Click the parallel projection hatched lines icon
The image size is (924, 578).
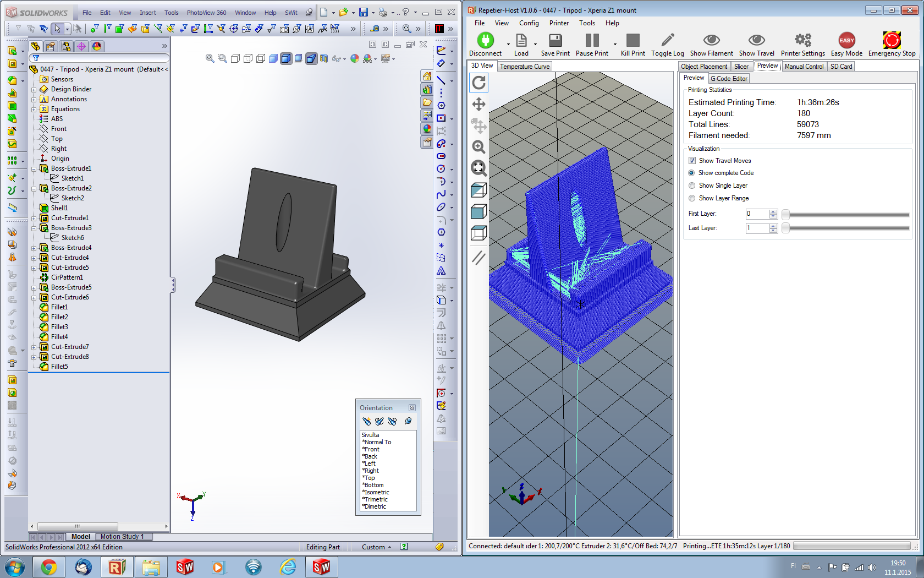pyautogui.click(x=479, y=257)
